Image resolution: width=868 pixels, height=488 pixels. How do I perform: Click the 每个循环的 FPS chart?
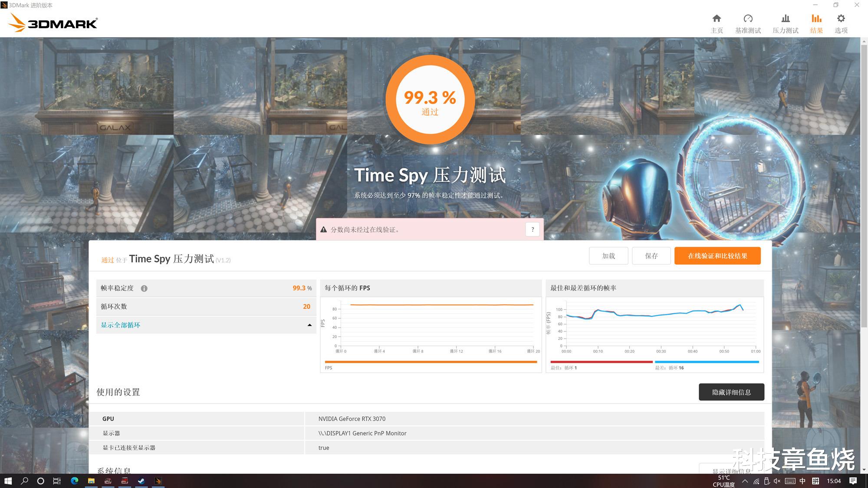pyautogui.click(x=431, y=326)
